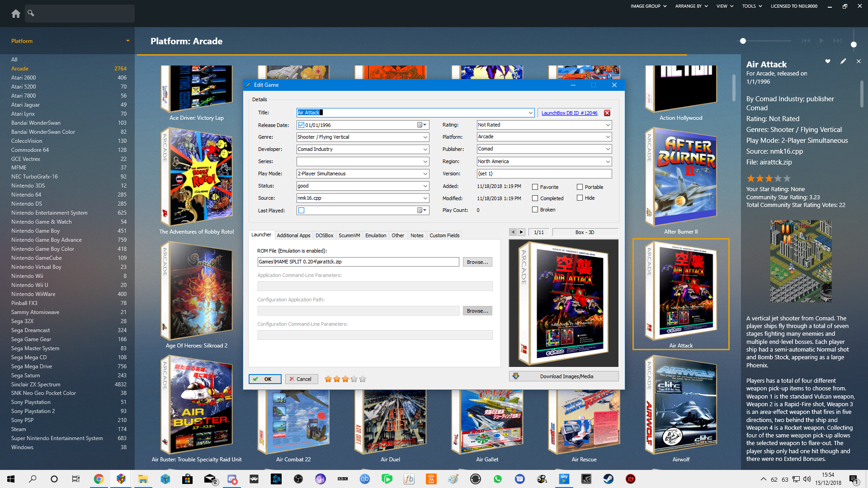
Task: Open Chrome from the taskbar
Action: tap(99, 479)
